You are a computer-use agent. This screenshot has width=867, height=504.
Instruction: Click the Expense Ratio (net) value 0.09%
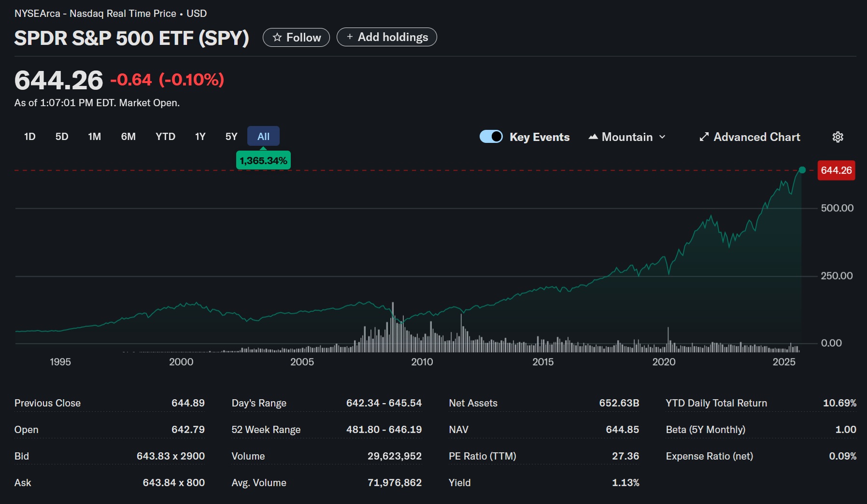pyautogui.click(x=843, y=456)
